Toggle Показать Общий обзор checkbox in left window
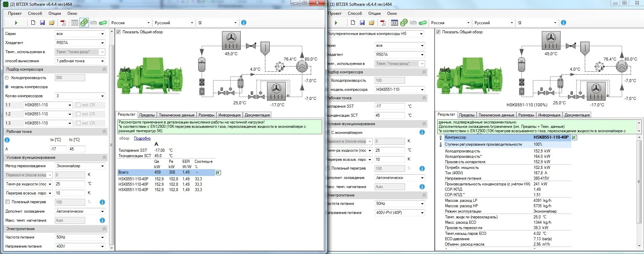 [118, 32]
